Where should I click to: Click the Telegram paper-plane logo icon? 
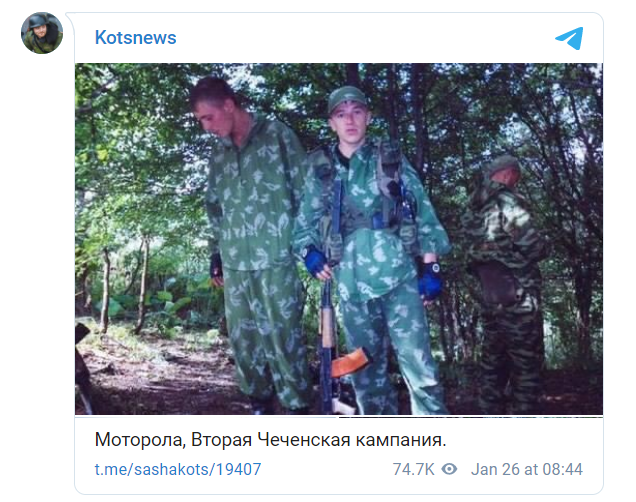[x=569, y=38]
